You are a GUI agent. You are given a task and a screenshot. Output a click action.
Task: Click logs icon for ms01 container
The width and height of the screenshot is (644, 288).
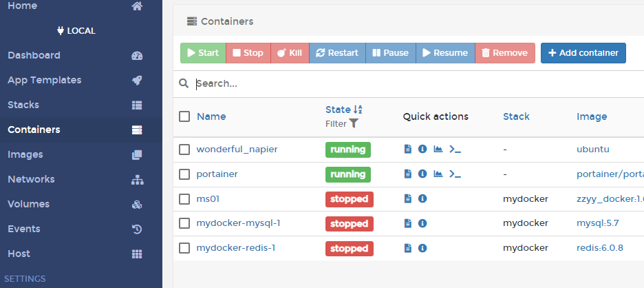[x=407, y=198]
